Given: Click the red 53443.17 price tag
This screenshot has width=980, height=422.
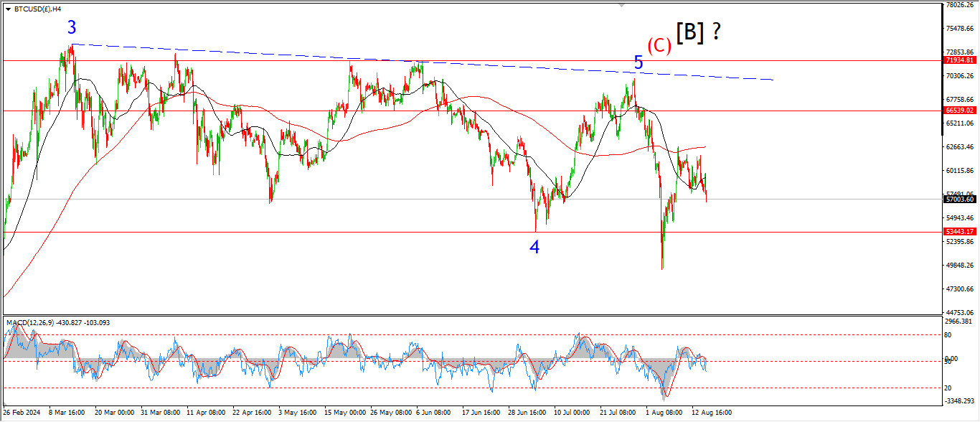Looking at the screenshot, I should [959, 231].
